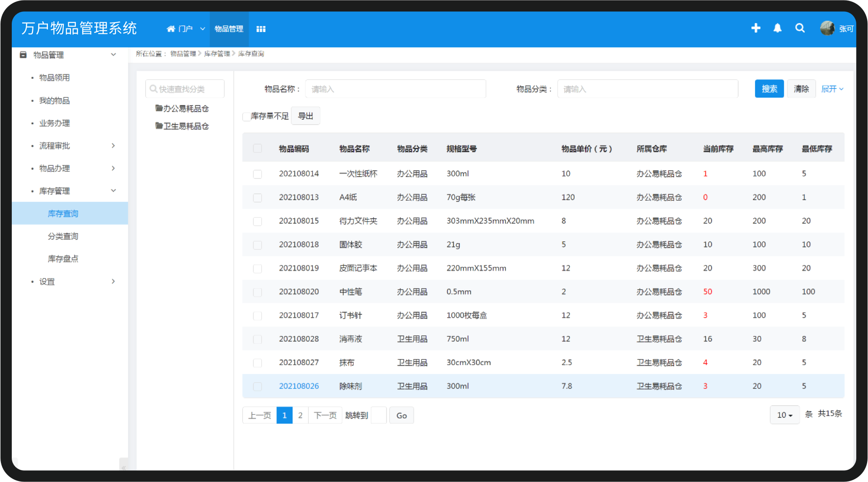
Task: Open the 门户 dropdown arrow in top bar
Action: pyautogui.click(x=203, y=29)
